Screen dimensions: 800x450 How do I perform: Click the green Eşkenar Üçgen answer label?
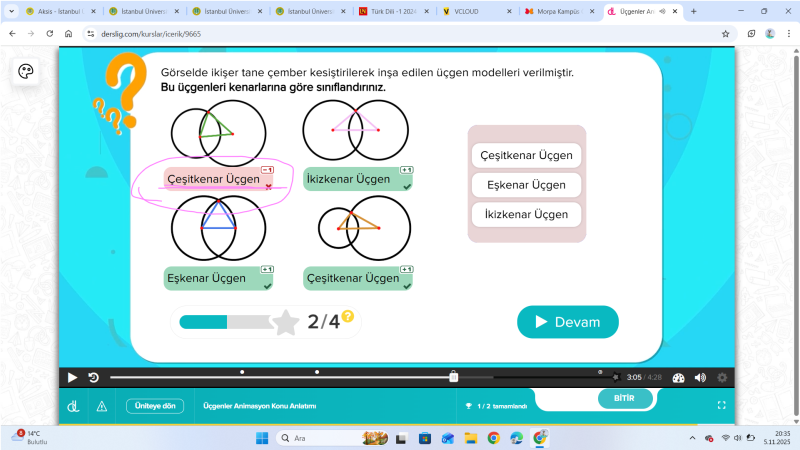tap(218, 279)
